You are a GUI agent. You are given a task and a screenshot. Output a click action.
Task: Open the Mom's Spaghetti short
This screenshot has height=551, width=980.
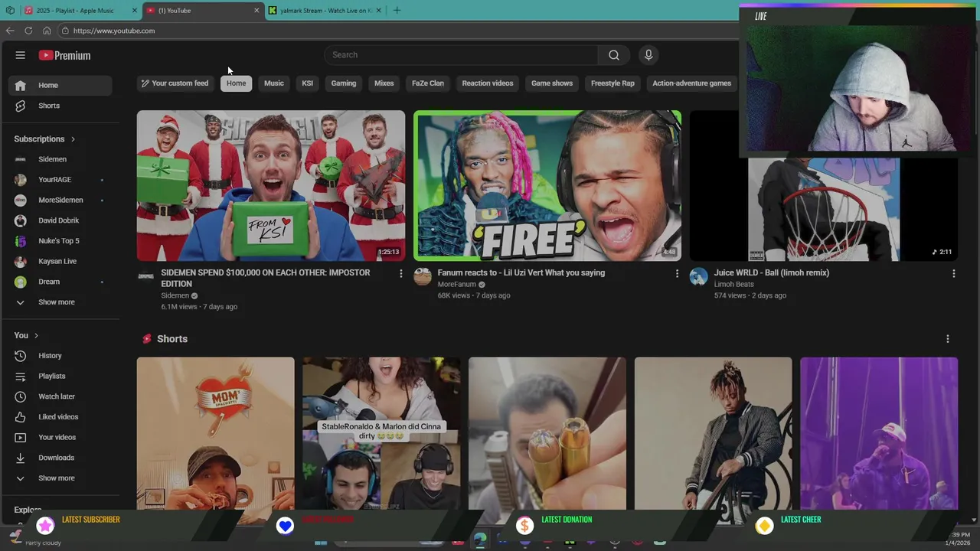(215, 433)
